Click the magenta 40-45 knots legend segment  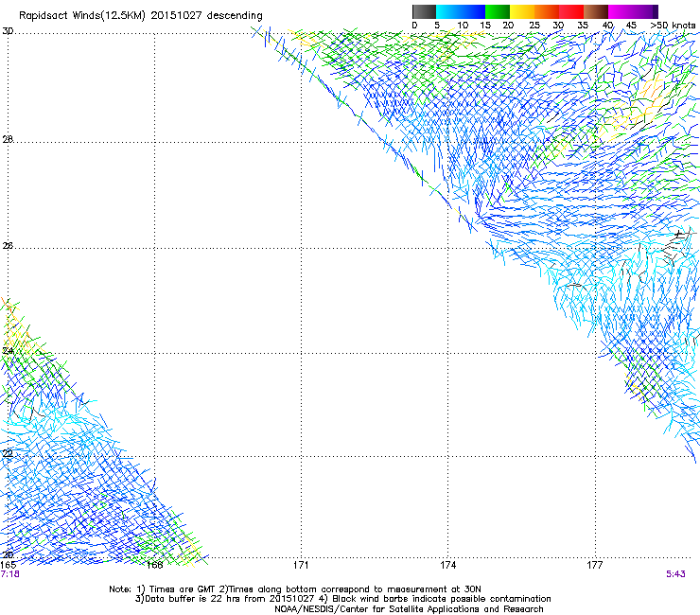point(621,11)
